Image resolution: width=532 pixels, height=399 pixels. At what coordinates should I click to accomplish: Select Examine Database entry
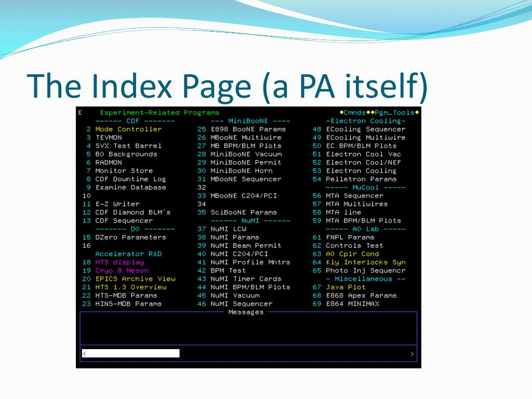coord(130,187)
